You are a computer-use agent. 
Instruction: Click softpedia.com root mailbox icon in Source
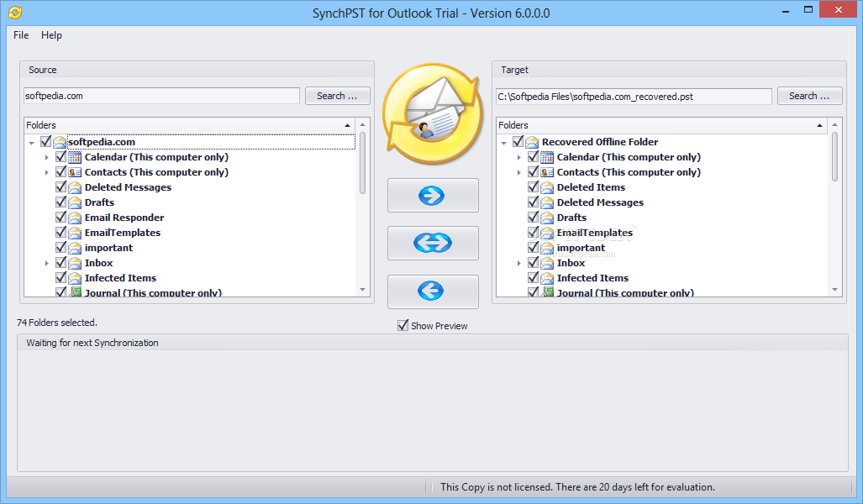(60, 142)
